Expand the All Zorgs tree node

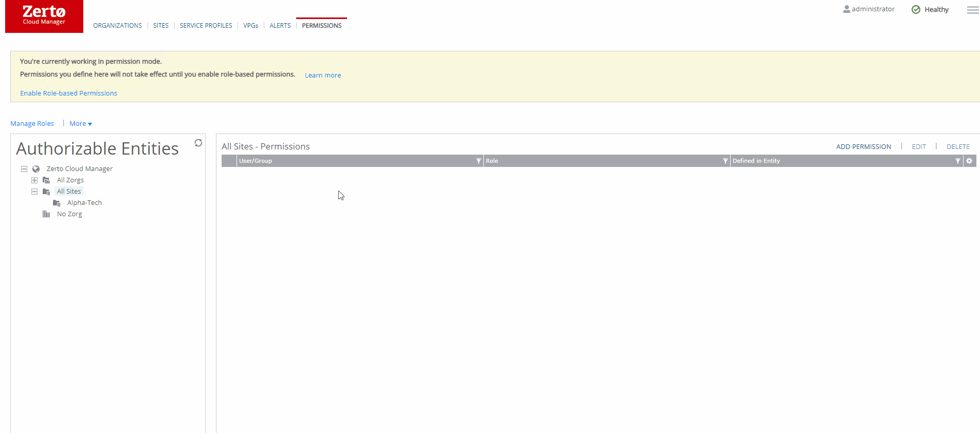(34, 180)
